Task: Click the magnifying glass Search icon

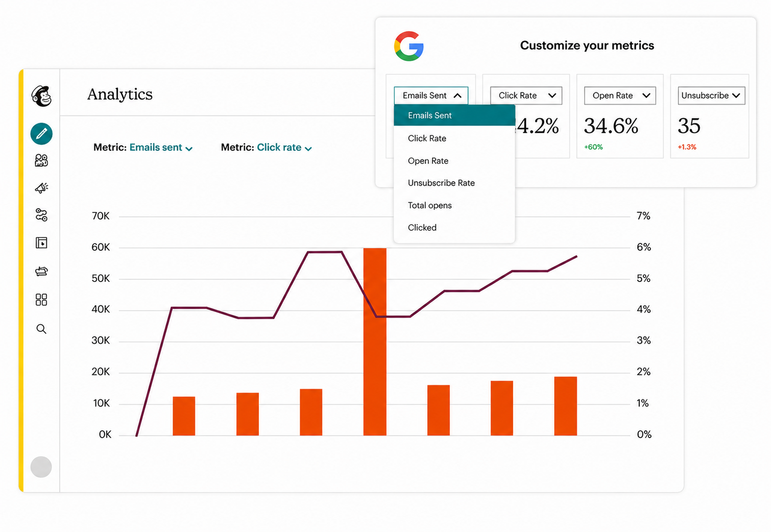Action: tap(41, 329)
